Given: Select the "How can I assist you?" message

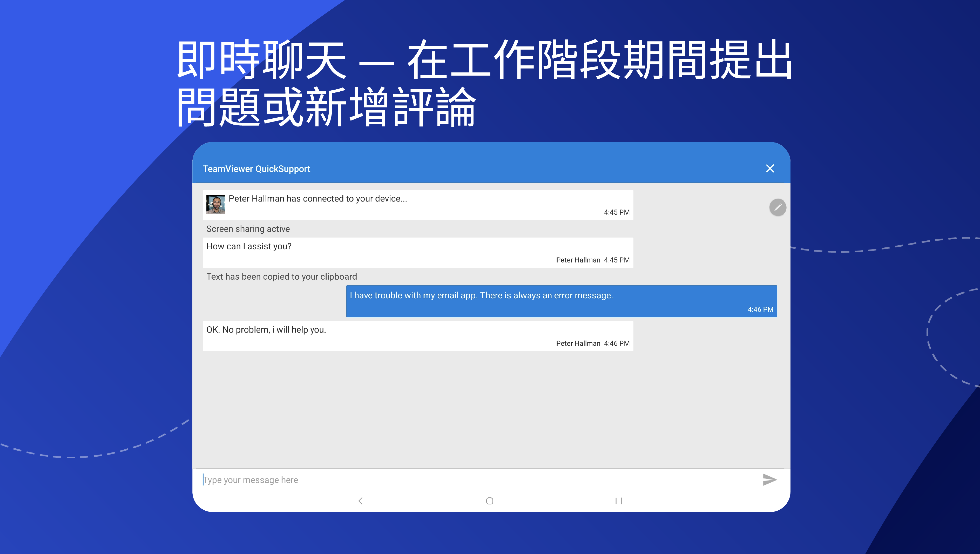Looking at the screenshot, I should click(418, 253).
